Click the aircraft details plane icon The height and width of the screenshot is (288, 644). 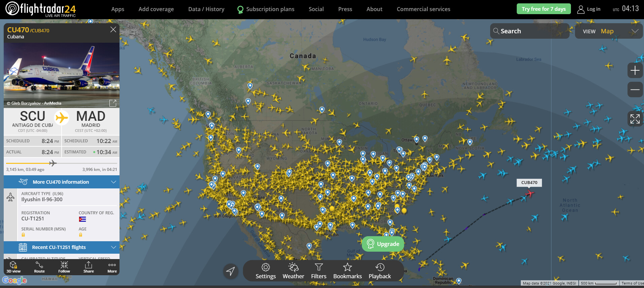point(10,197)
